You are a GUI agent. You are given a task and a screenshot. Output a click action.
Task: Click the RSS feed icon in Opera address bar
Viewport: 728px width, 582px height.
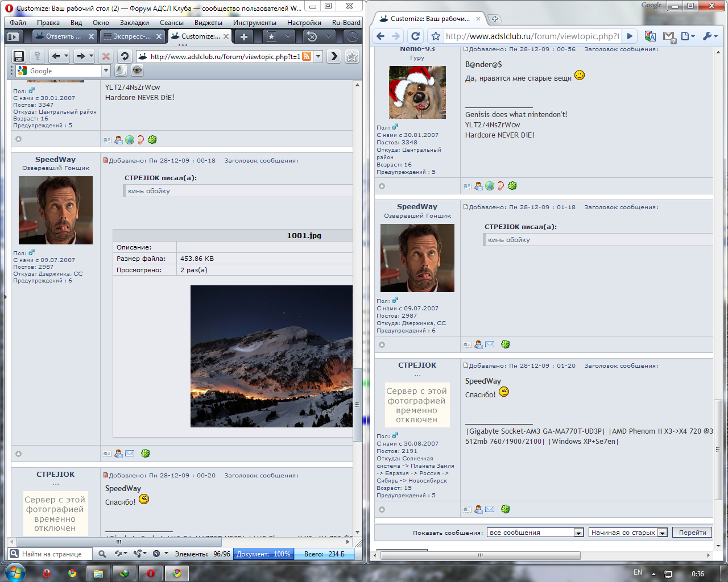click(x=307, y=56)
